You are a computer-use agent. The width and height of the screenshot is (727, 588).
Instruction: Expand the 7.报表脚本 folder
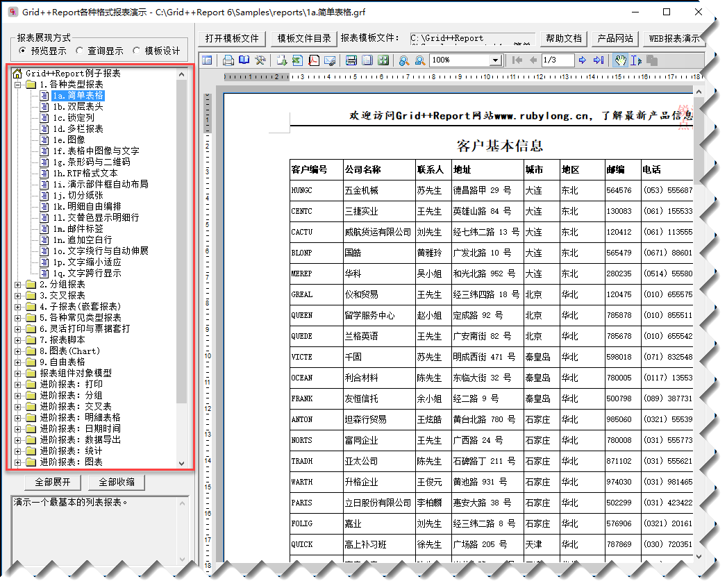pos(17,340)
